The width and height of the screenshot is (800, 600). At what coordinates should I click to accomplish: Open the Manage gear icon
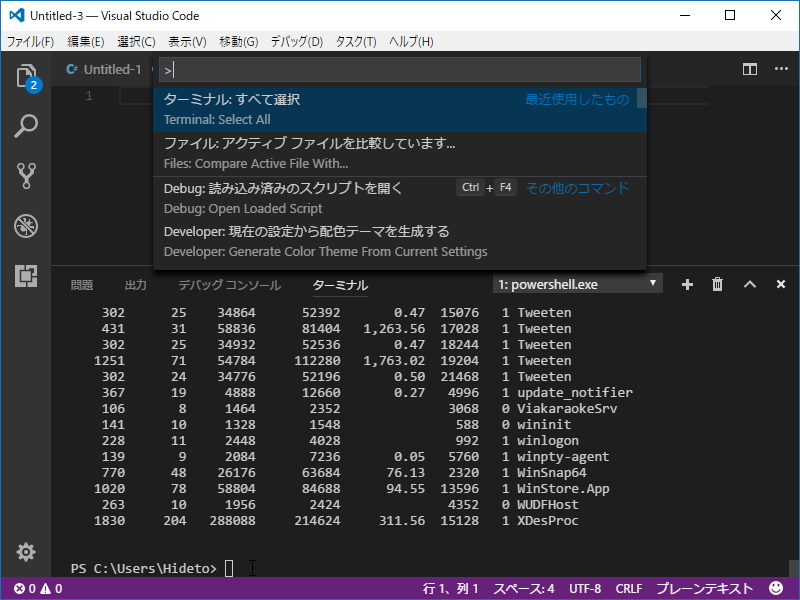click(26, 552)
